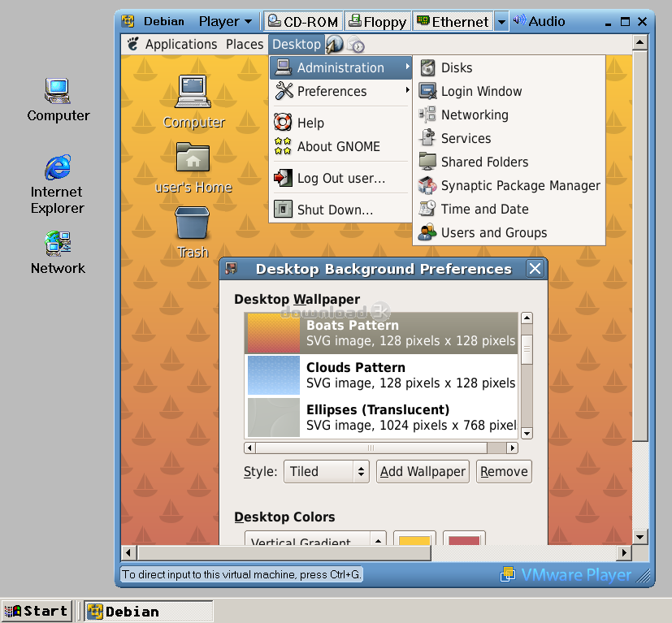Open the Trash icon on Debian desktop
672x623 pixels.
(193, 232)
